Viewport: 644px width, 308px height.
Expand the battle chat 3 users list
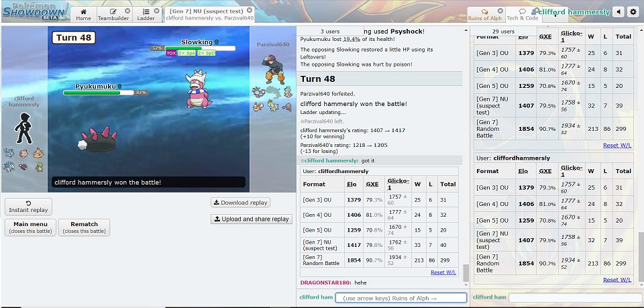click(x=329, y=32)
